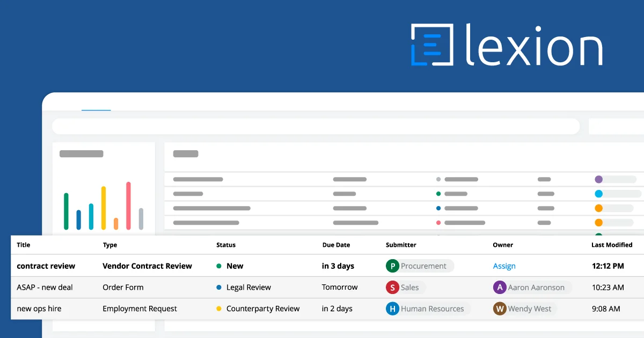This screenshot has width=644, height=338.
Task: Click the tall pink bar in chart
Action: (128, 207)
